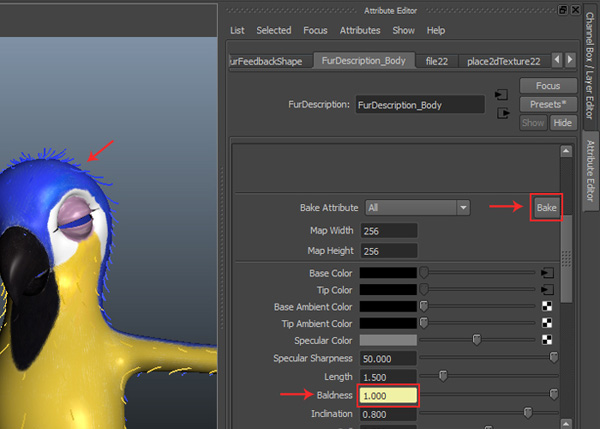This screenshot has width=600, height=429.
Task: Switch to the FurFeedbackShape tab
Action: pyautogui.click(x=270, y=61)
